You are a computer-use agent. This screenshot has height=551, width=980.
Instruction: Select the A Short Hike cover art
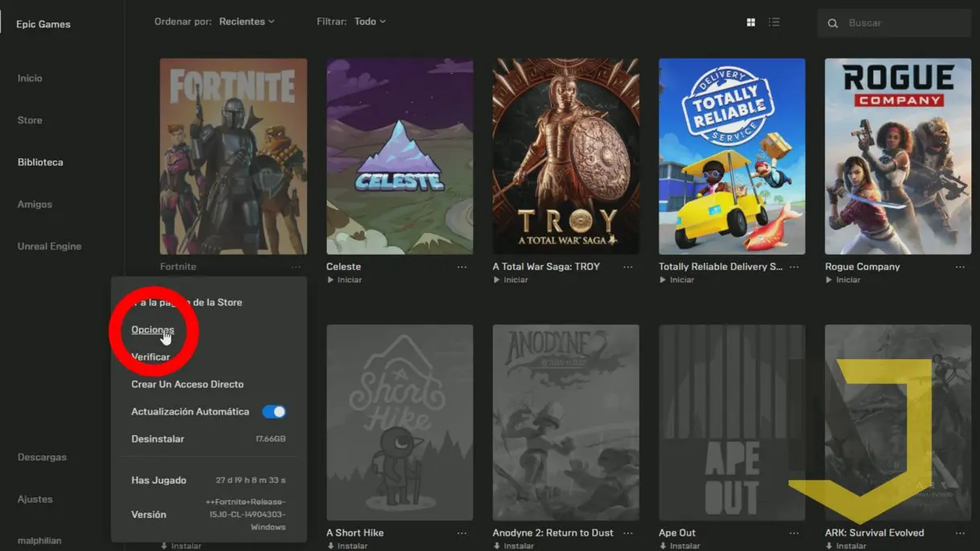point(399,422)
